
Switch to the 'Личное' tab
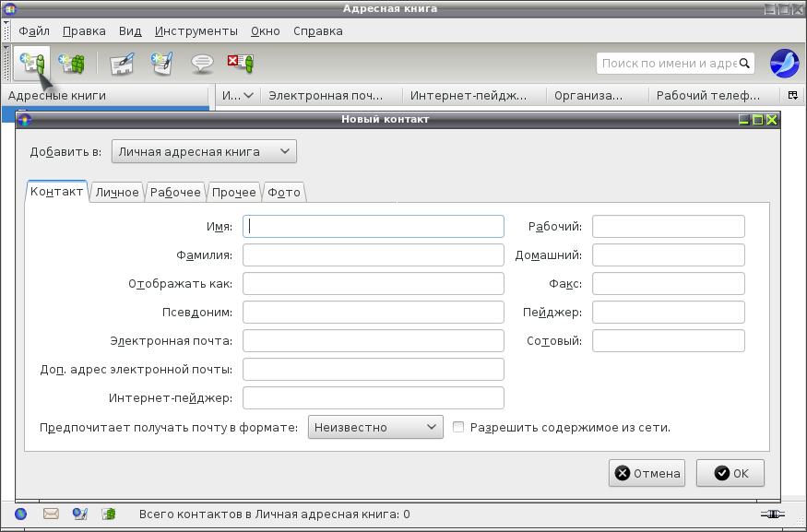tap(117, 192)
